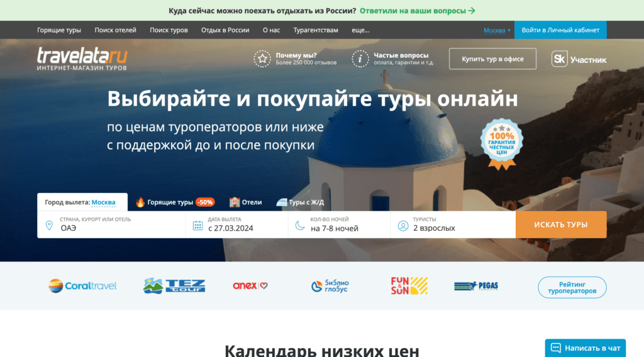Expand the еще... menu item
This screenshot has width=644, height=357.
tap(360, 30)
